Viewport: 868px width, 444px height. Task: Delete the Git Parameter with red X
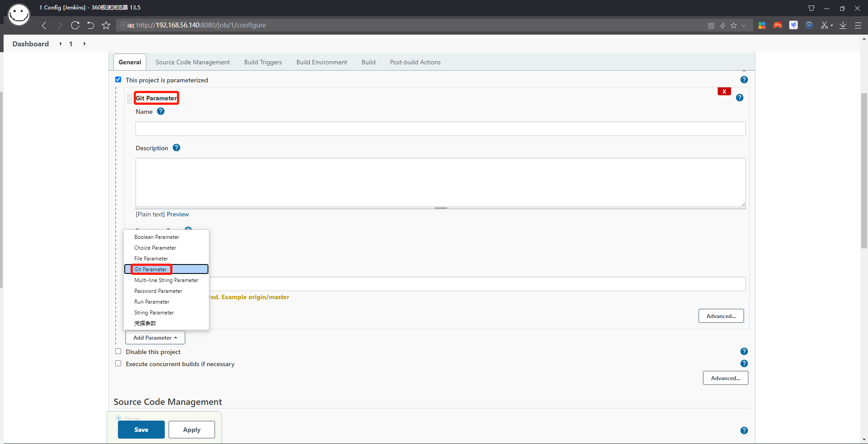[724, 91]
